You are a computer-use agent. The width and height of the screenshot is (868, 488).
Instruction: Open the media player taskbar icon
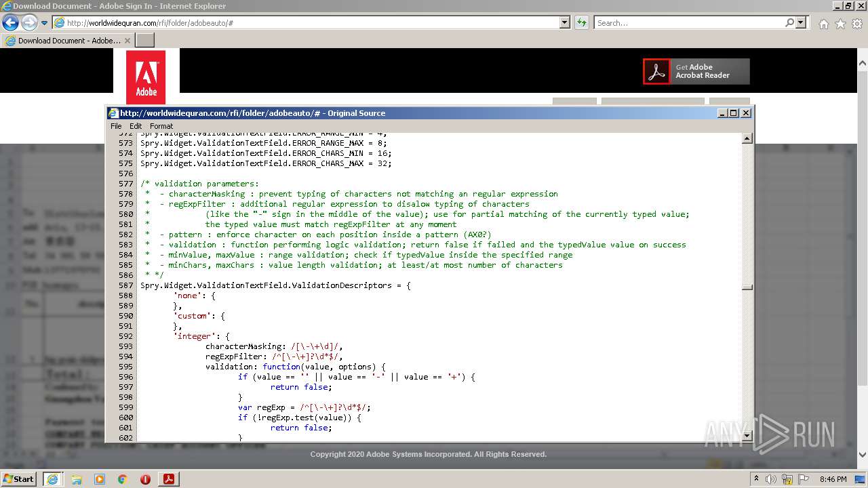[100, 479]
